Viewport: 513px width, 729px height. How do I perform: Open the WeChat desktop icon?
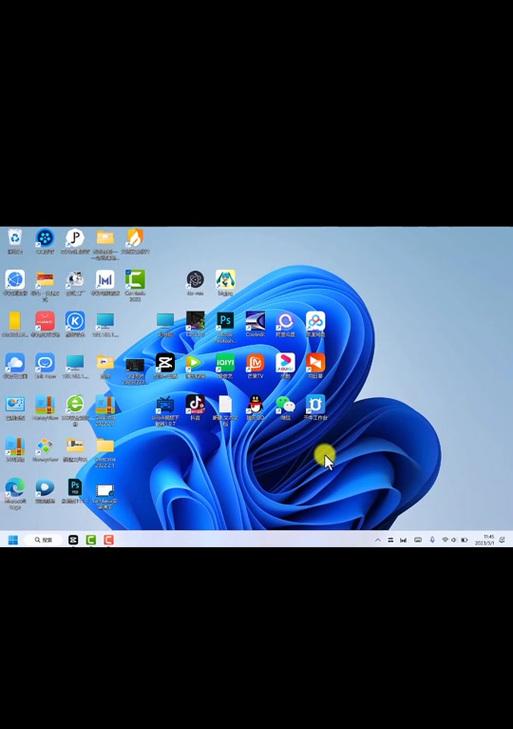[285, 404]
